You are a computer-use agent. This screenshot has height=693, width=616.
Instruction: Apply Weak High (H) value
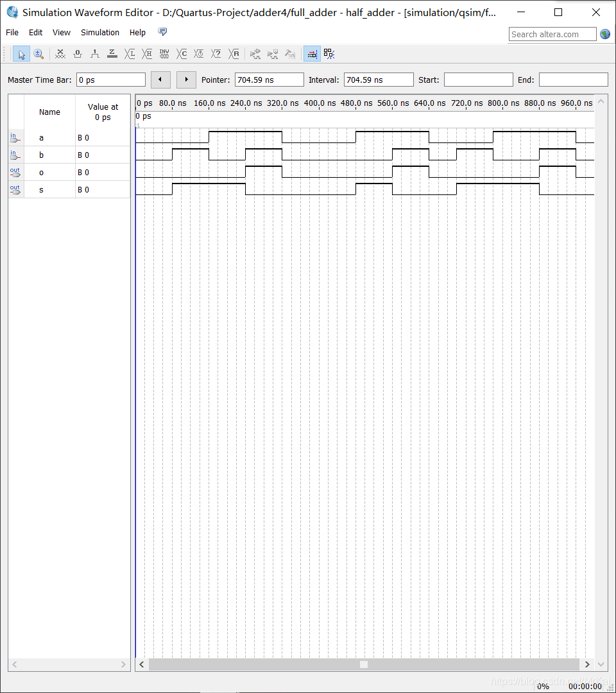[x=147, y=54]
